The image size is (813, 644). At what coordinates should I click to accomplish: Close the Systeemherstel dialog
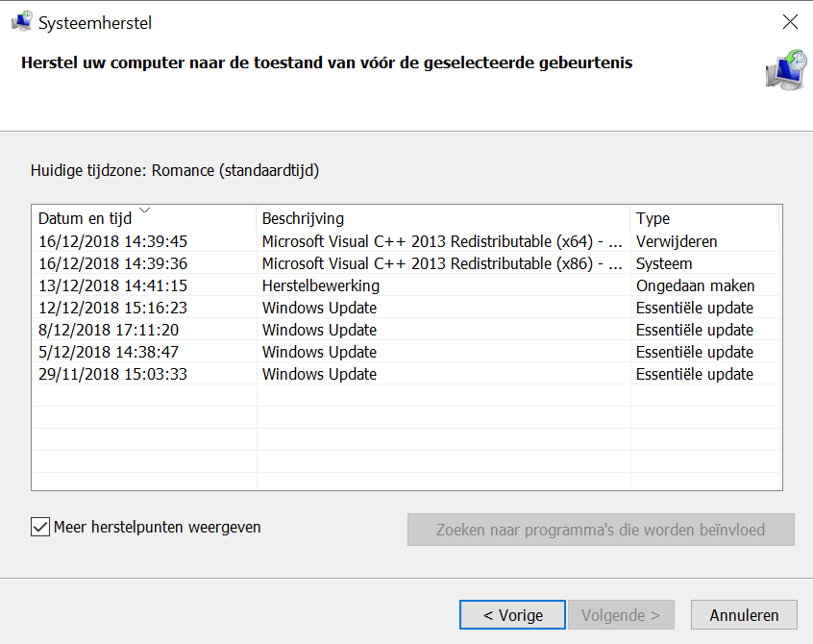pos(790,22)
